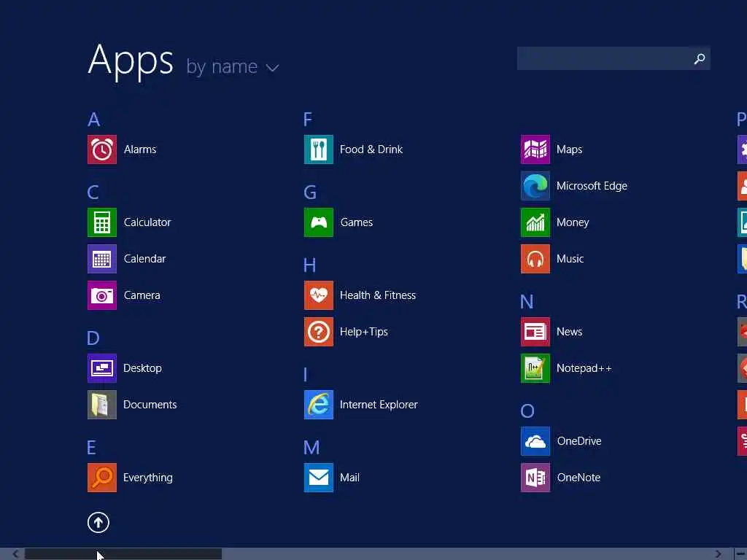Open the Food & Drink icon
Viewport: 747px width, 560px height.
pos(319,149)
